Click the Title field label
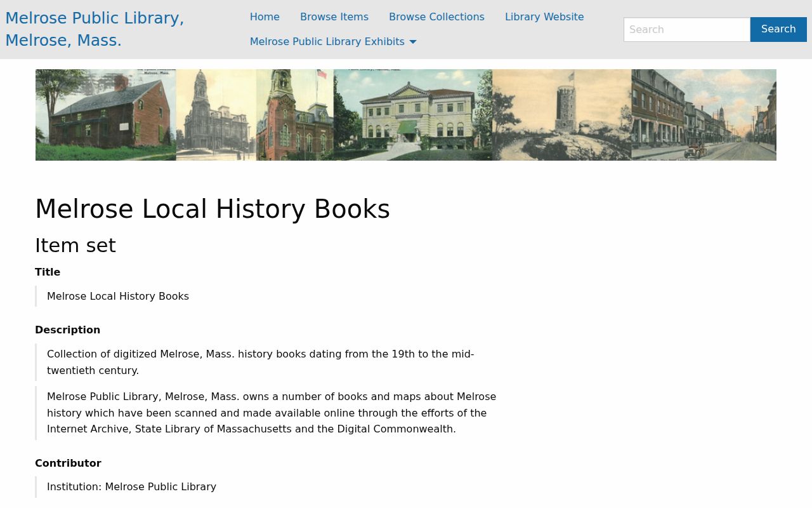 coord(48,272)
